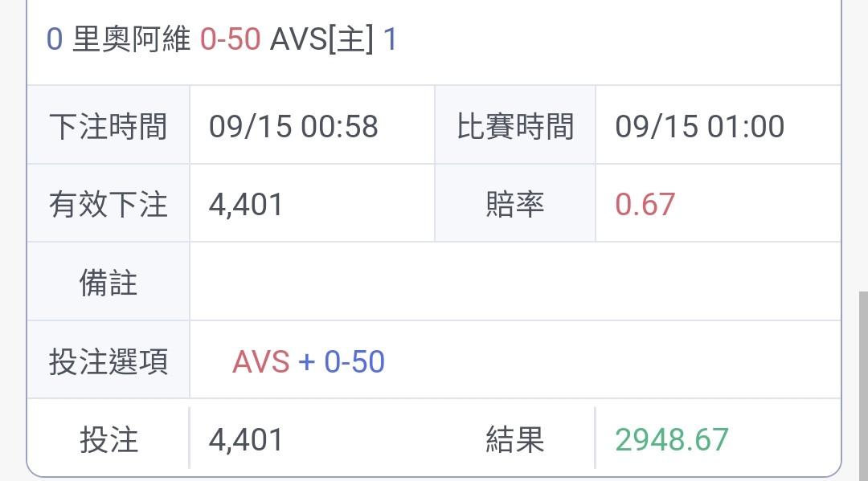Select the valid bet amount 4,401
The image size is (868, 481).
coord(246,205)
